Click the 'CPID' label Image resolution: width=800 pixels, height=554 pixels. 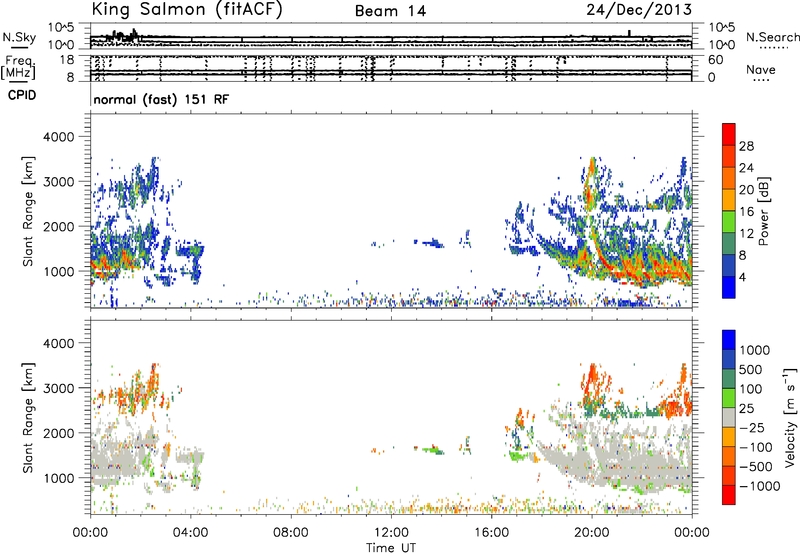(22, 95)
